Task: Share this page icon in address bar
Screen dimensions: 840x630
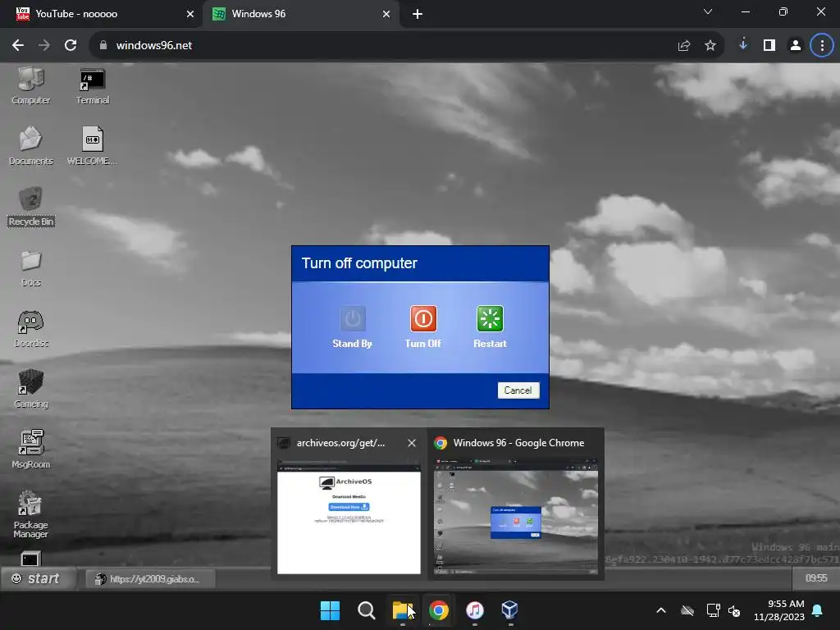Action: pos(684,46)
